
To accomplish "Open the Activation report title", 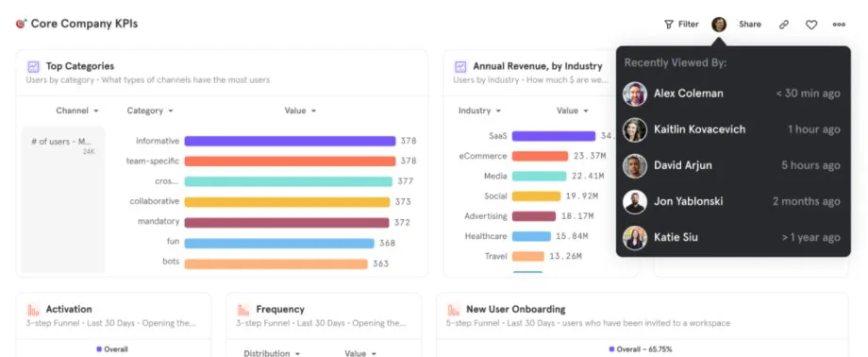I will (69, 310).
